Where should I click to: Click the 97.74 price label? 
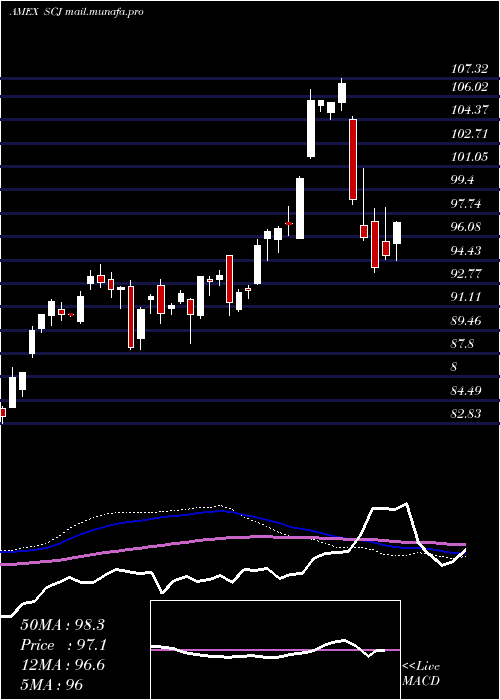click(x=466, y=204)
